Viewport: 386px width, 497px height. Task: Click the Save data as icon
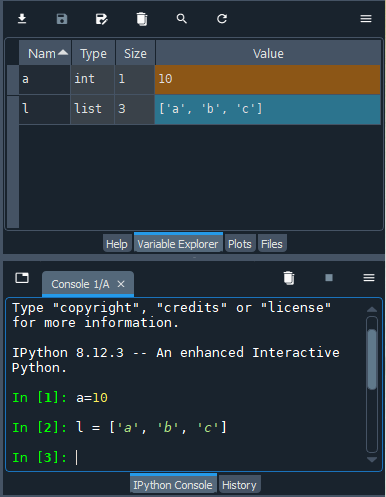101,19
